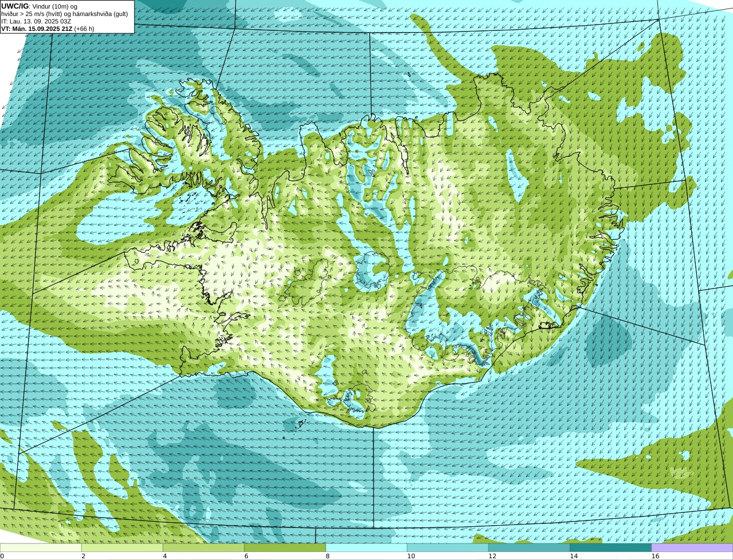
Task: Click the 'UWC/IG' title text
Action: tap(15, 6)
